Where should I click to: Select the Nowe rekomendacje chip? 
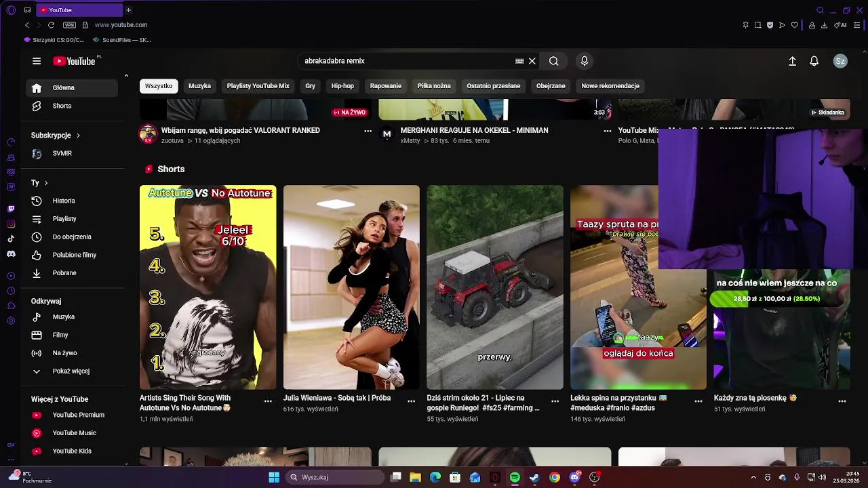(x=610, y=86)
